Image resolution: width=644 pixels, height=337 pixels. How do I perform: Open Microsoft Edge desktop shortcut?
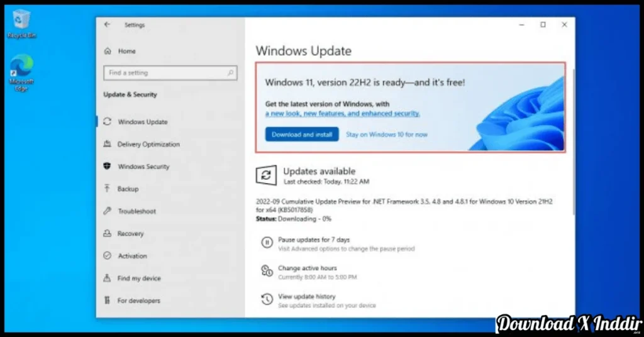click(x=21, y=73)
